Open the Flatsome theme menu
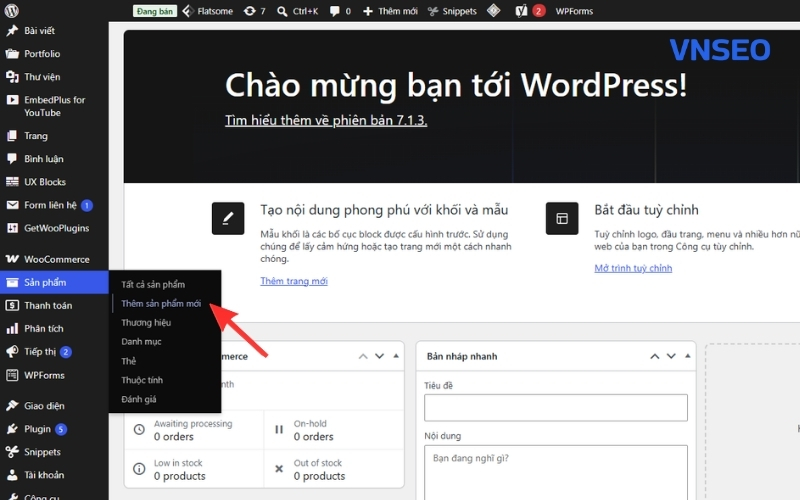The image size is (800, 500). 208,11
